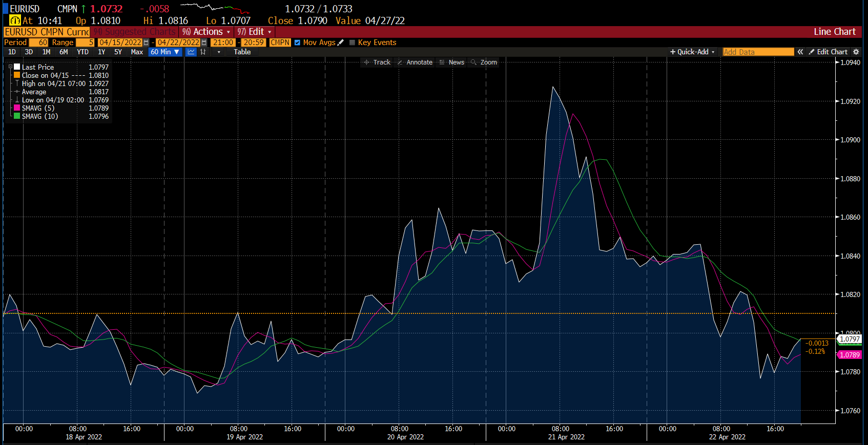Switch to the bar chart type icon

point(203,52)
